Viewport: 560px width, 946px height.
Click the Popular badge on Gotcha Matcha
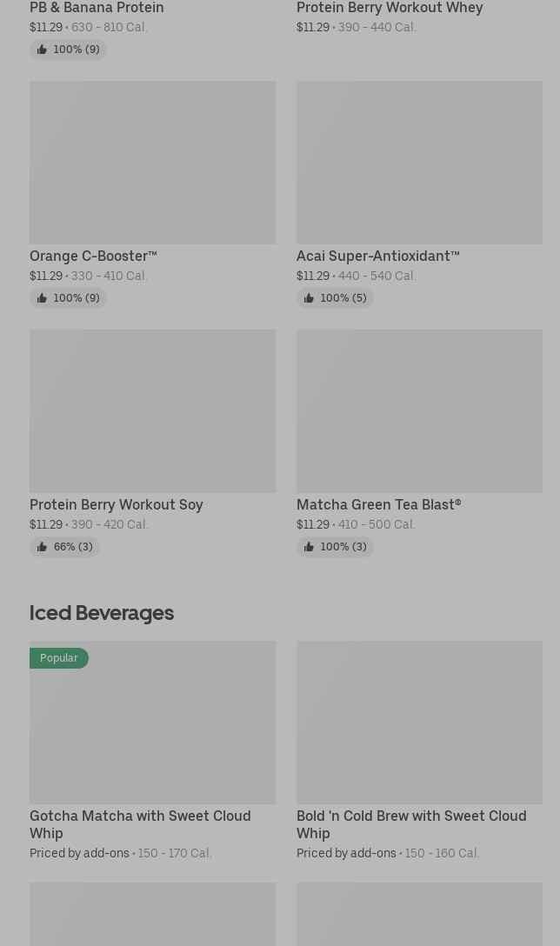point(59,658)
